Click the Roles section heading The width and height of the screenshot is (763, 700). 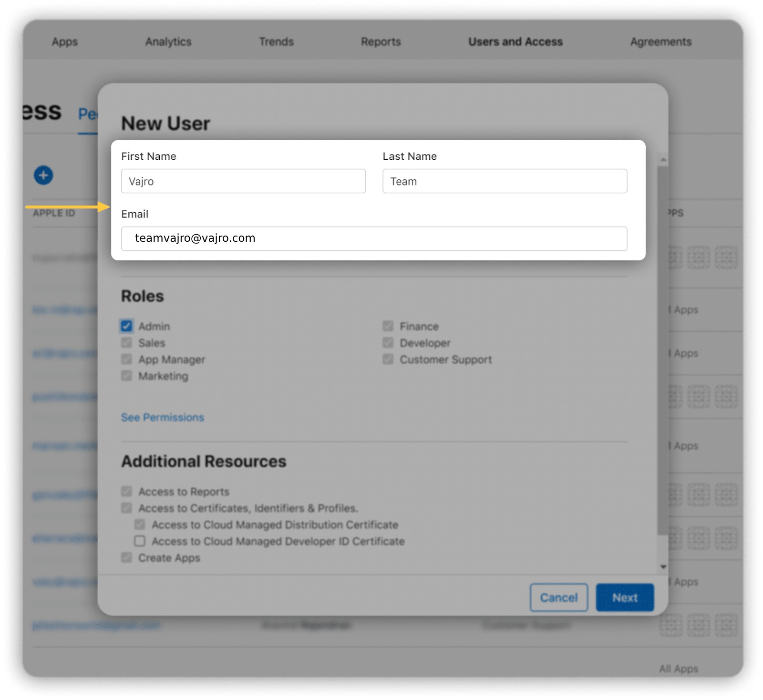point(143,296)
